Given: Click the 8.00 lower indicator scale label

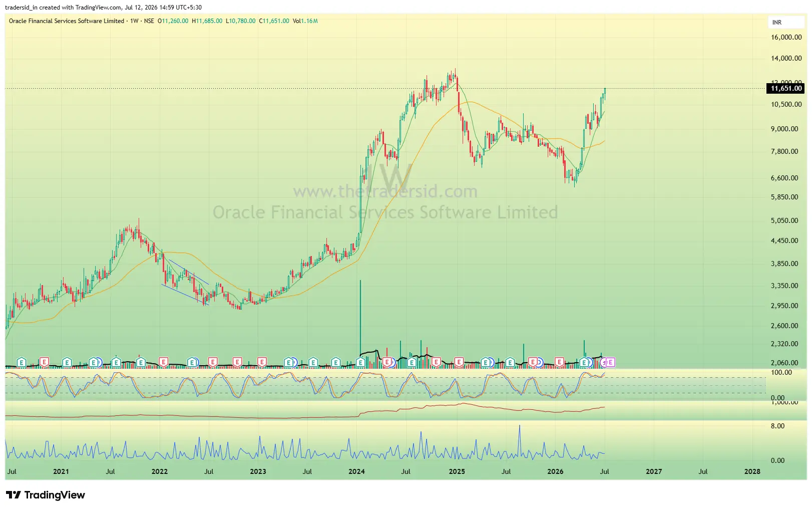Looking at the screenshot, I should point(777,426).
